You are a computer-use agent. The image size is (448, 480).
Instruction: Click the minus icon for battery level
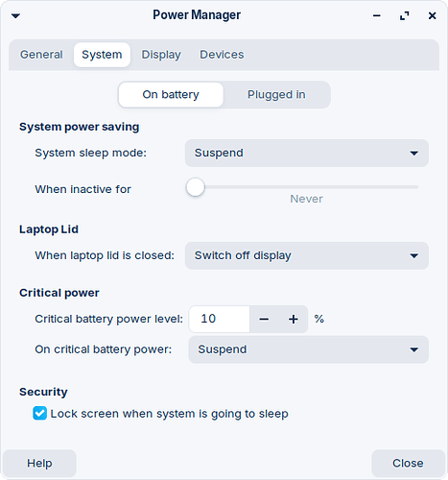click(x=264, y=319)
